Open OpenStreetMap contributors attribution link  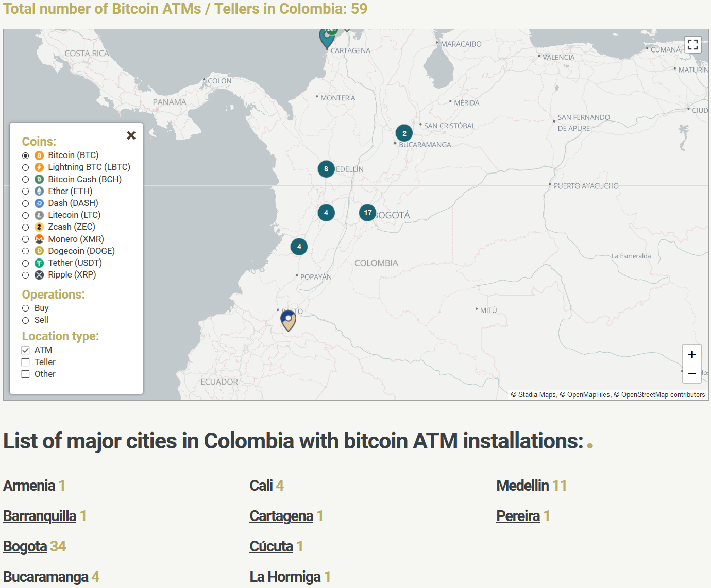tap(663, 395)
